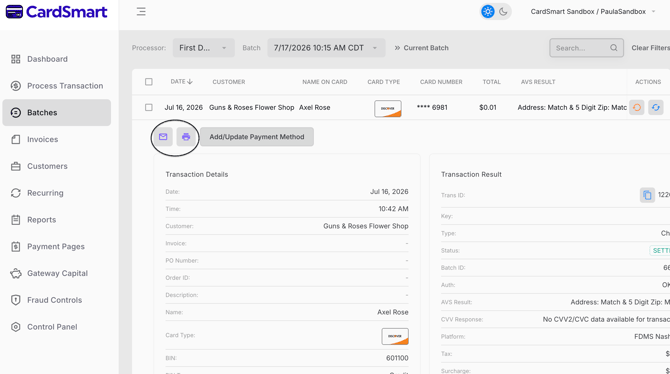Viewport: 670px width, 374px height.
Task: Click Customer value in Transaction Details
Action: click(366, 226)
